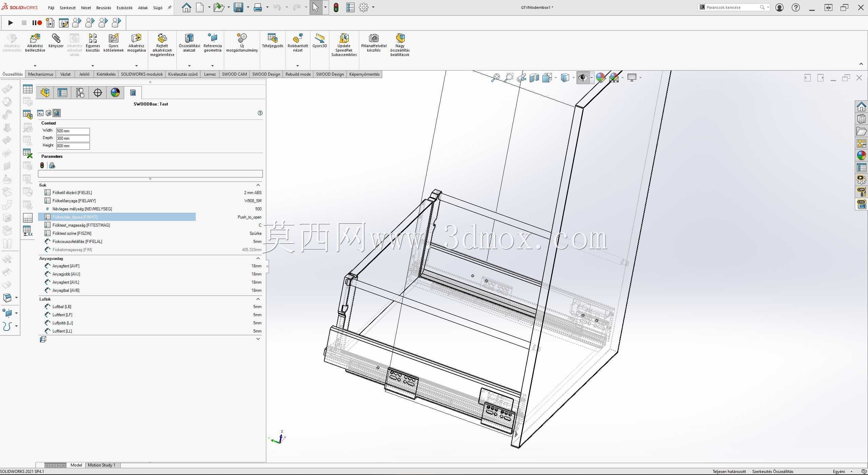Open the Rebuild mode tab
The image size is (868, 475).
[x=298, y=74]
